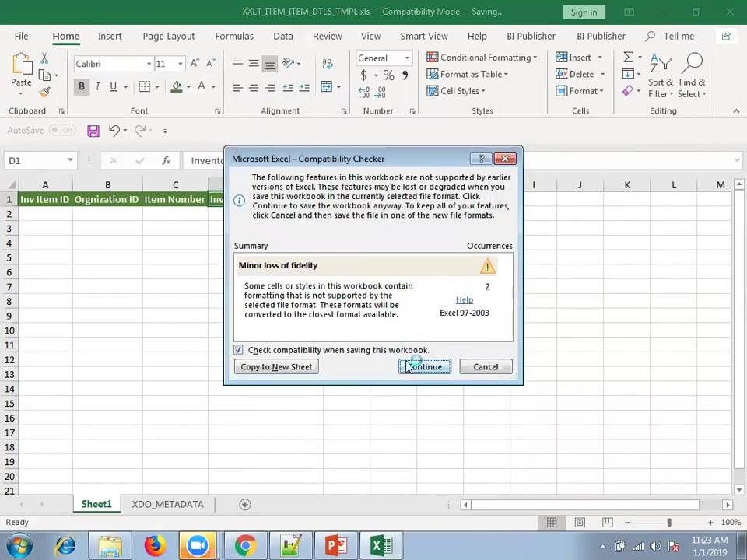Open Sort & Filter dropdown
Image resolution: width=747 pixels, height=560 pixels.
(661, 75)
